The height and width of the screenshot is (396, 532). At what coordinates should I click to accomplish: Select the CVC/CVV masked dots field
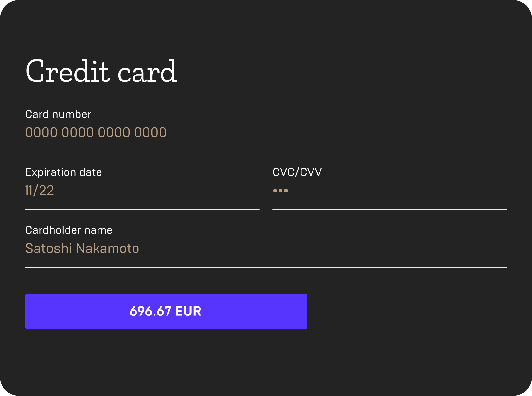tap(390, 191)
